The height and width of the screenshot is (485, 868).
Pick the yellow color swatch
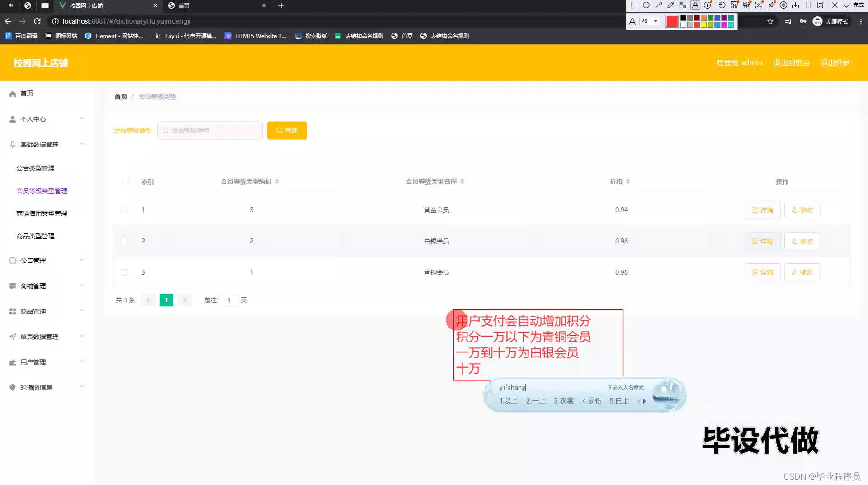(704, 24)
